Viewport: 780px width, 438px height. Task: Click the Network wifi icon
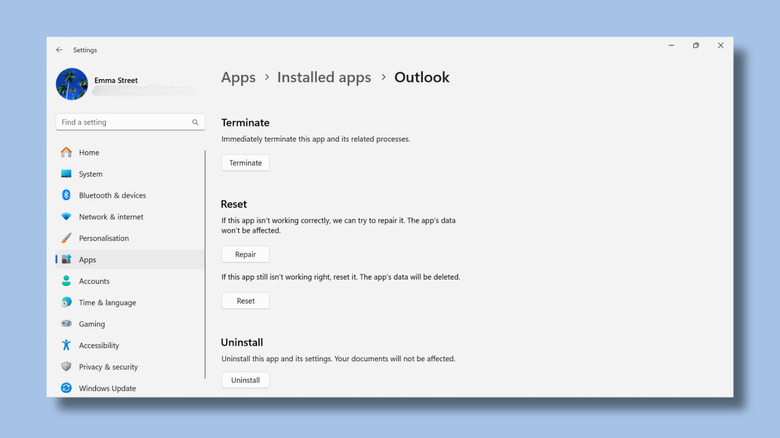(x=66, y=217)
